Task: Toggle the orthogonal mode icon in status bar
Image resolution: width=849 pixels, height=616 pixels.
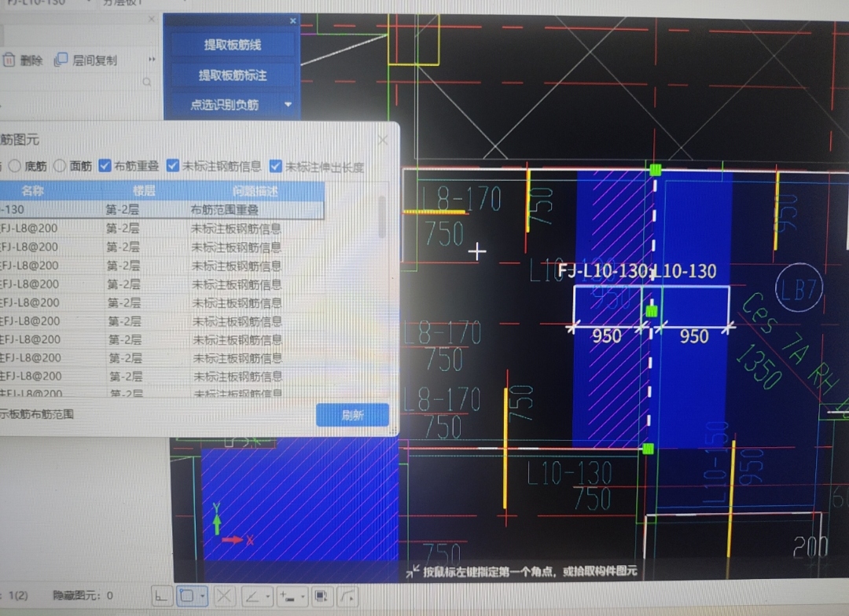Action: click(x=161, y=596)
